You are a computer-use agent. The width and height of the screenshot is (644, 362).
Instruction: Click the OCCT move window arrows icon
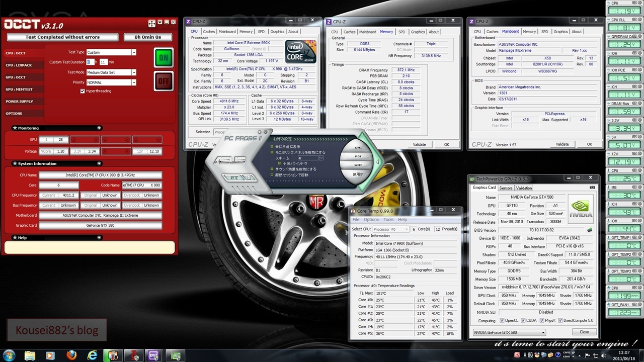[151, 23]
